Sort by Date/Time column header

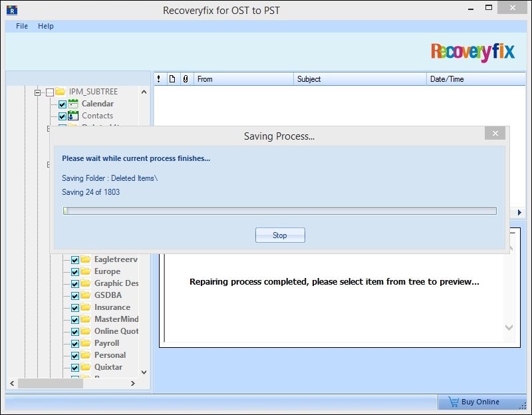475,79
